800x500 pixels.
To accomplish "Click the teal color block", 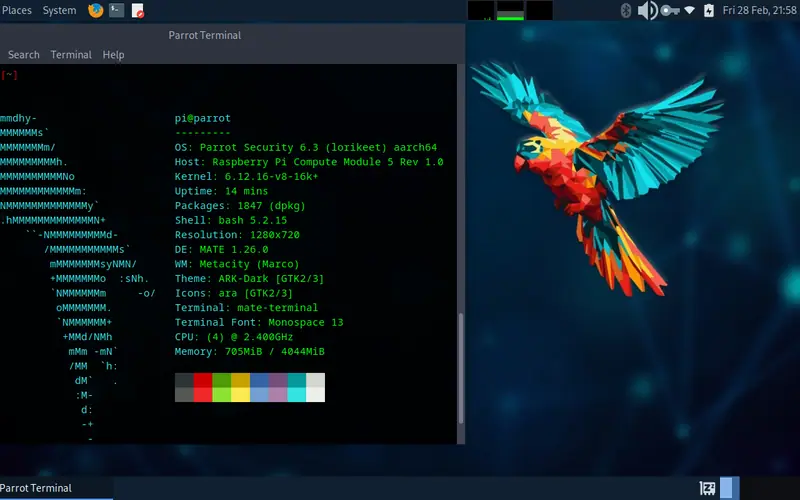I will 296,380.
